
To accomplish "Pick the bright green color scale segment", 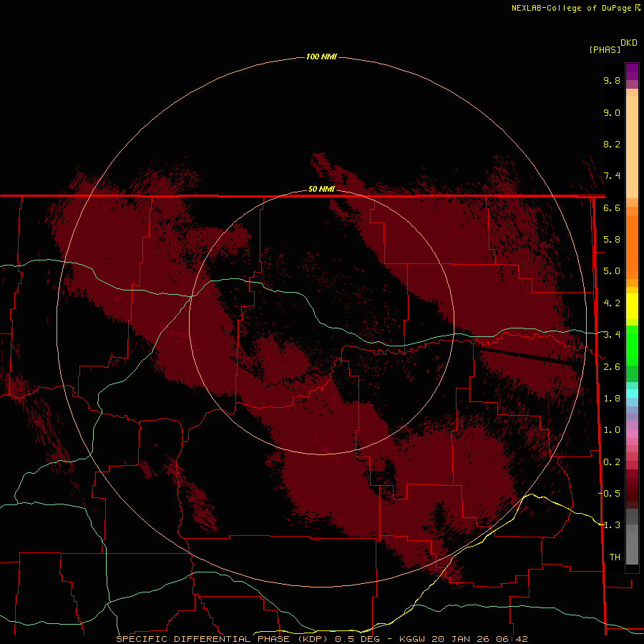I will (x=632, y=345).
